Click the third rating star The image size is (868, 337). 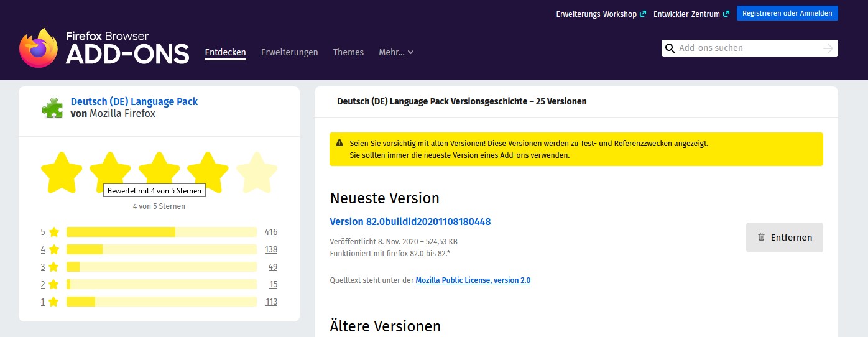tap(159, 172)
